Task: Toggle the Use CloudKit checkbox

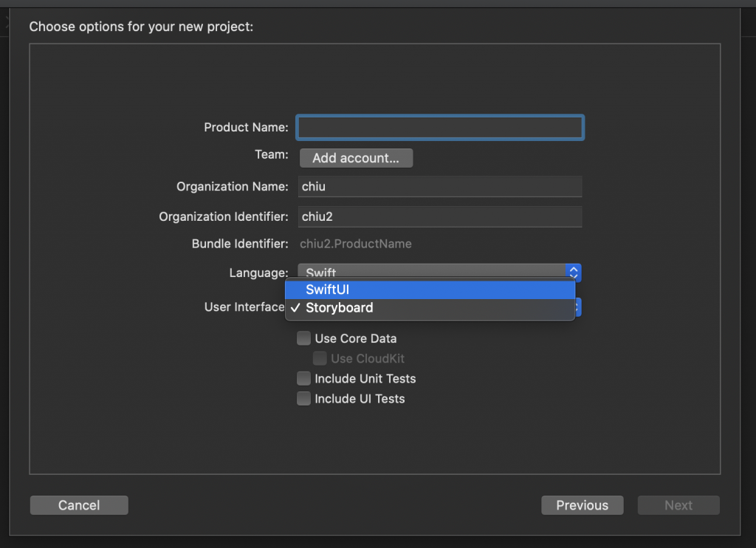Action: click(x=320, y=359)
